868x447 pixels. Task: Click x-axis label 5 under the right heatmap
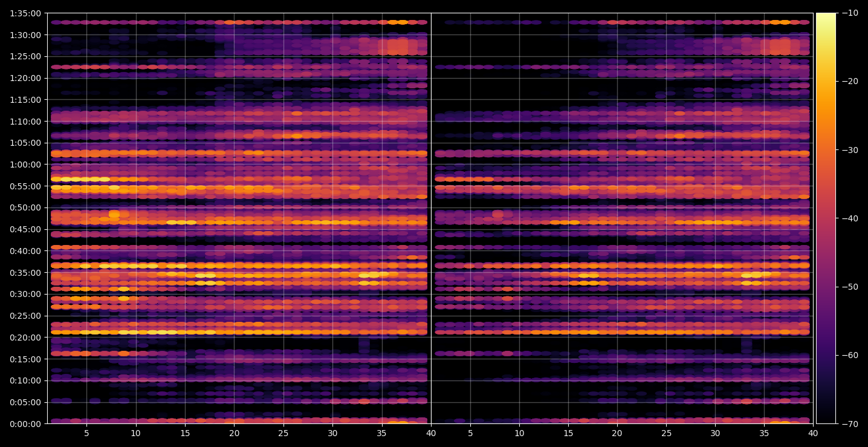coord(470,433)
